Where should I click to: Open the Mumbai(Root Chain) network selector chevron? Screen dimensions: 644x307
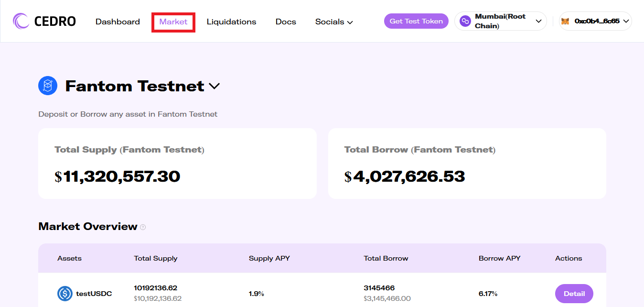tap(538, 21)
